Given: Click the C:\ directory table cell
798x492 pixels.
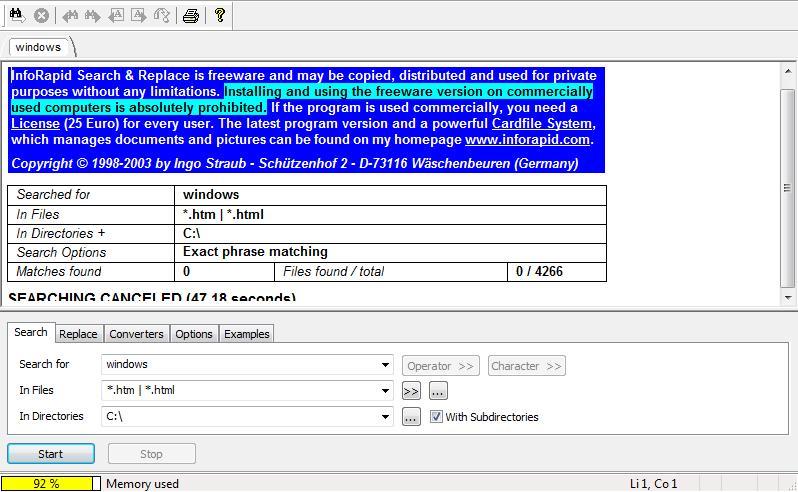Looking at the screenshot, I should (390, 234).
